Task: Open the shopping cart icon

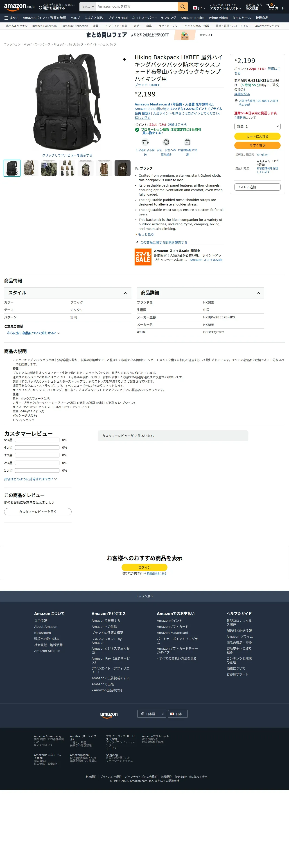Action: click(x=275, y=7)
